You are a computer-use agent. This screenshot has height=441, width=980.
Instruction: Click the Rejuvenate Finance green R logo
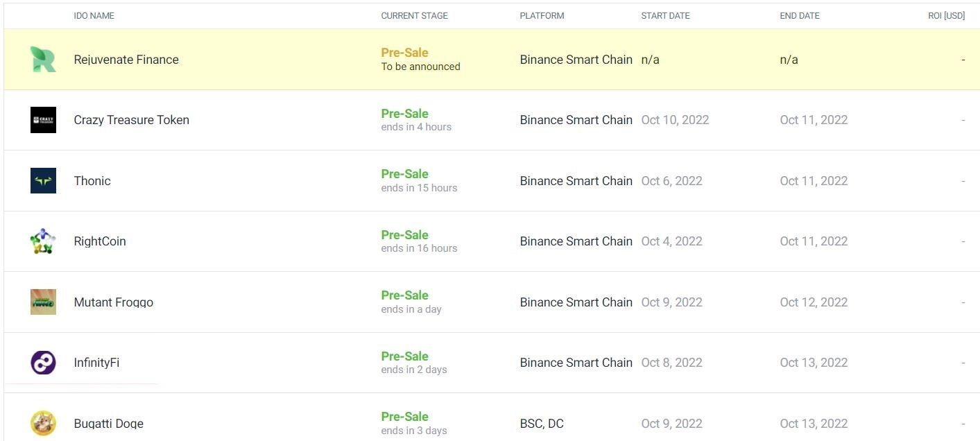(x=43, y=60)
